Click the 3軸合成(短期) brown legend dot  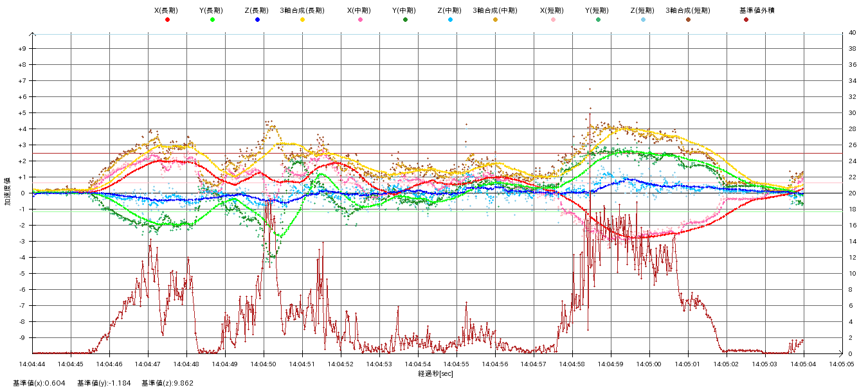pos(688,20)
